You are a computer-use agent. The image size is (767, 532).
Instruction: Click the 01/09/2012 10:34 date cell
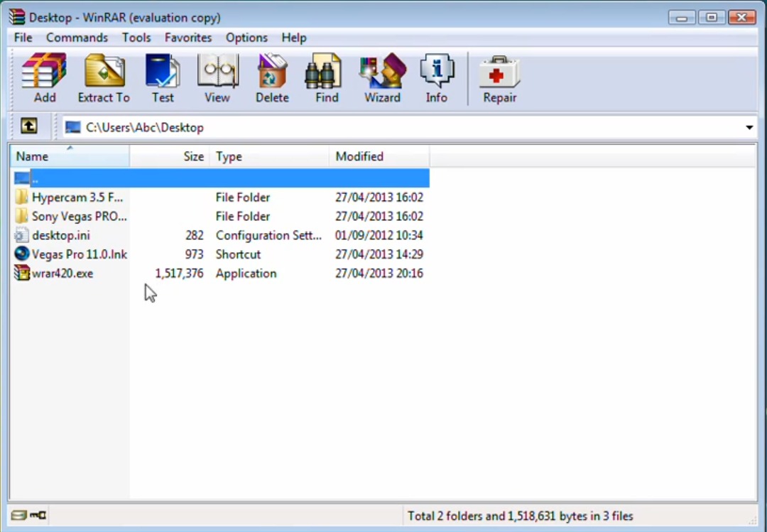[379, 235]
